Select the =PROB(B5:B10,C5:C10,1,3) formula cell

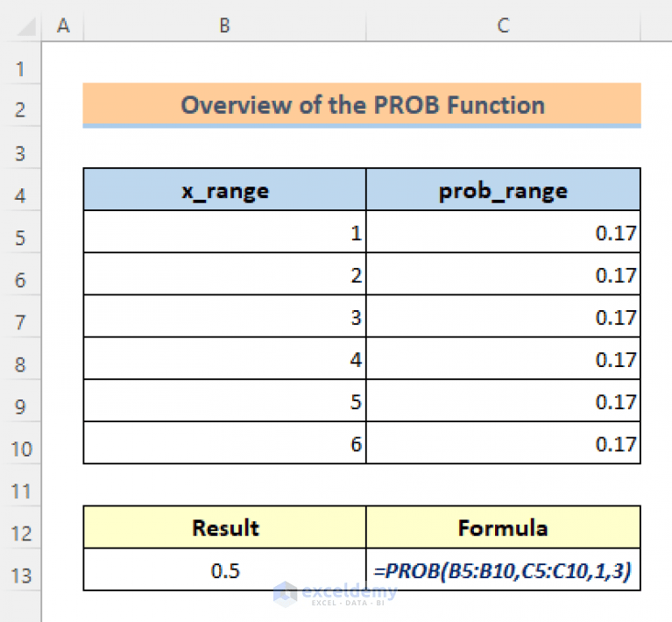coord(503,569)
